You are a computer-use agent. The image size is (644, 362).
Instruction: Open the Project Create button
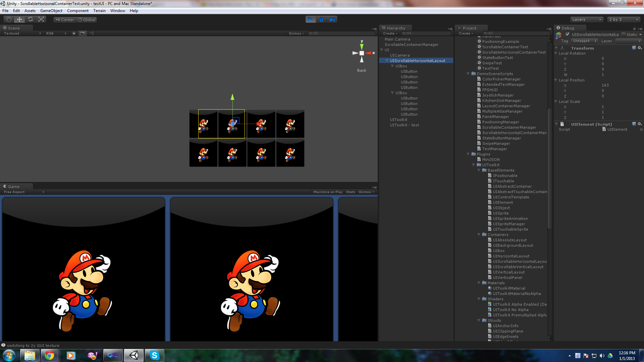466,34
